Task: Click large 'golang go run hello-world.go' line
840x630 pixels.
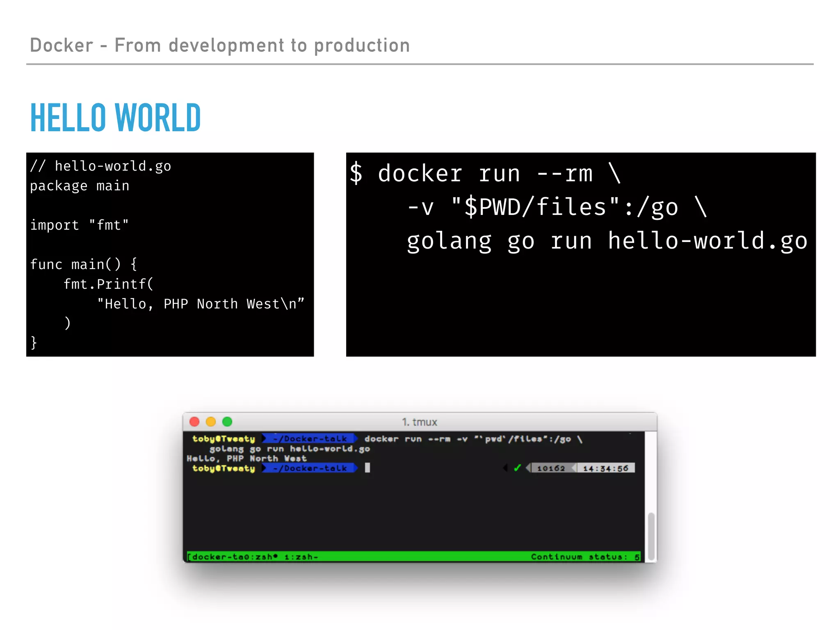Action: 607,241
